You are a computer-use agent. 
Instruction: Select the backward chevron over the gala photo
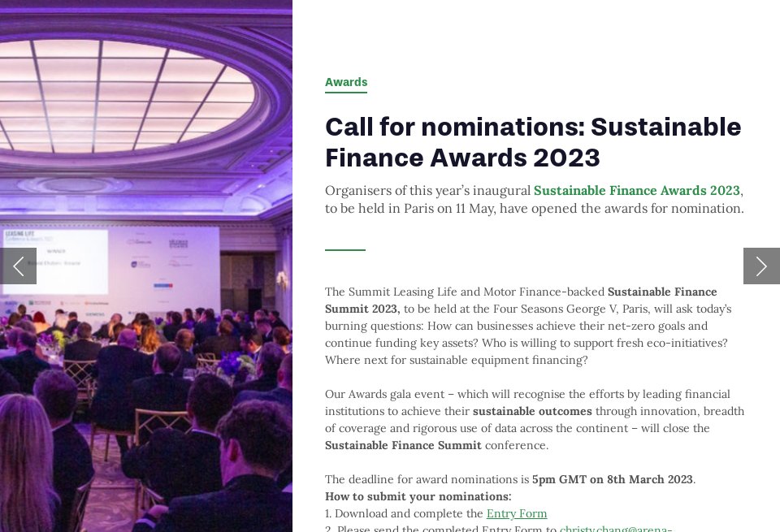19,266
